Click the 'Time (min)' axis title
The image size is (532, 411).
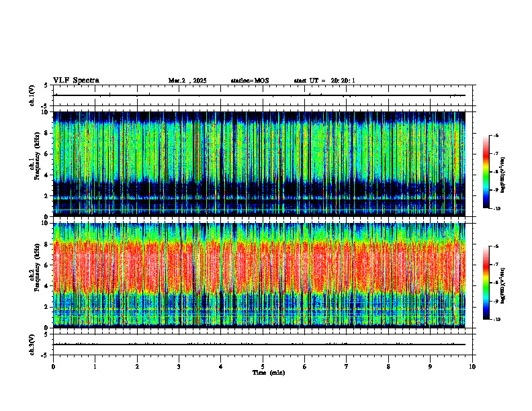269,373
